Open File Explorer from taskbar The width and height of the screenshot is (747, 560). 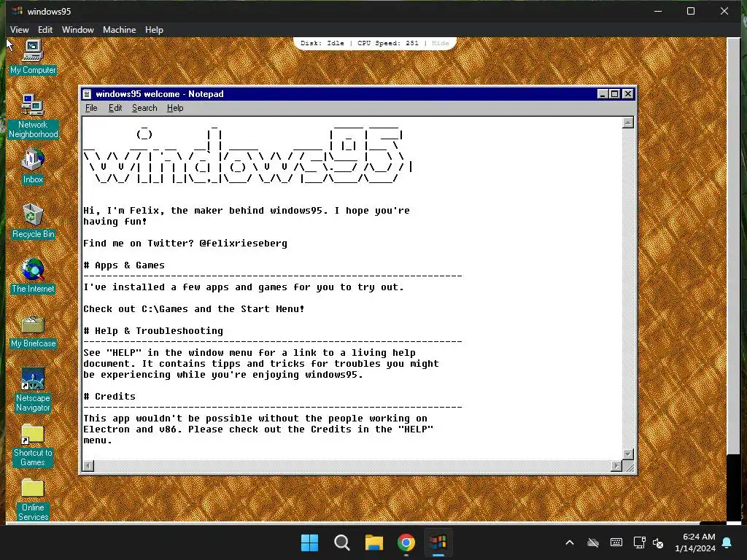374,542
